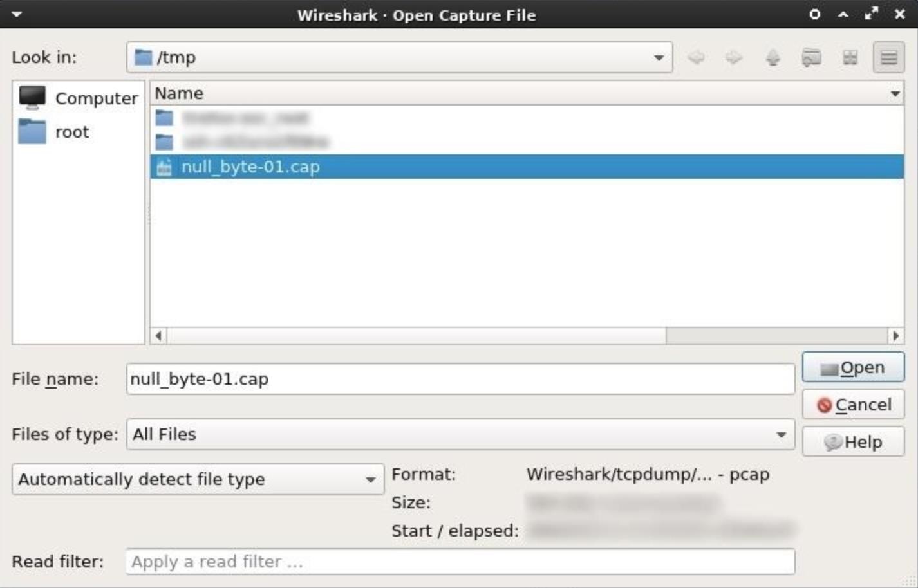This screenshot has height=588, width=918.
Task: Click the Name column header
Action: (x=521, y=93)
